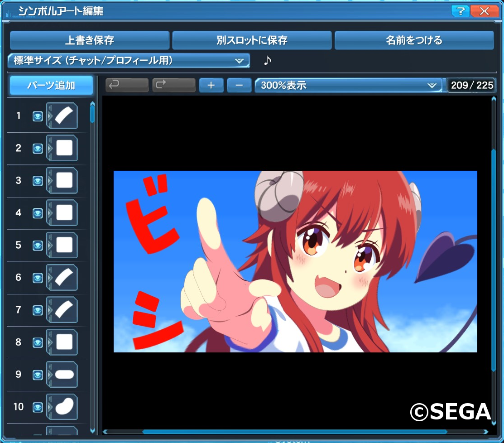Click the undo arrow button
This screenshot has width=504, height=443.
[x=127, y=85]
